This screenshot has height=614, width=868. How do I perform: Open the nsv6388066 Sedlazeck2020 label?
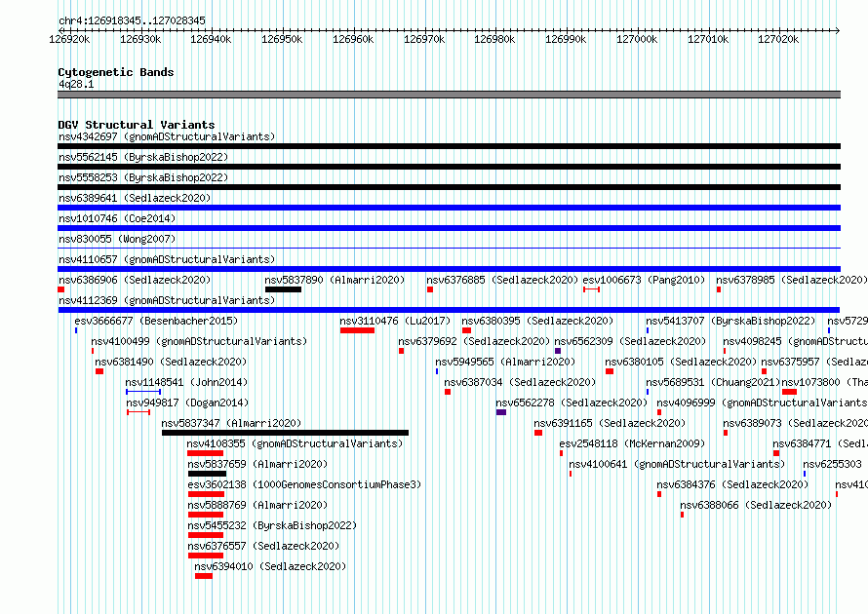pyautogui.click(x=756, y=505)
